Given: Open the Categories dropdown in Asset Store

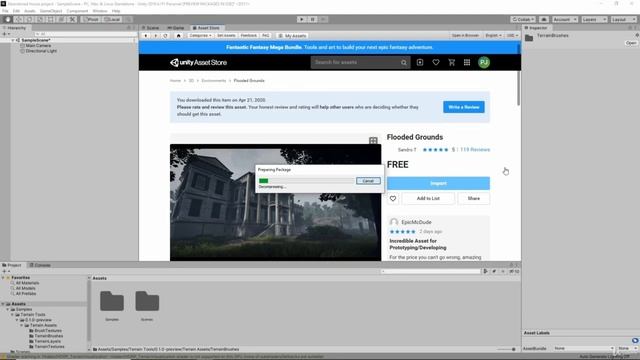Looking at the screenshot, I should (200, 36).
